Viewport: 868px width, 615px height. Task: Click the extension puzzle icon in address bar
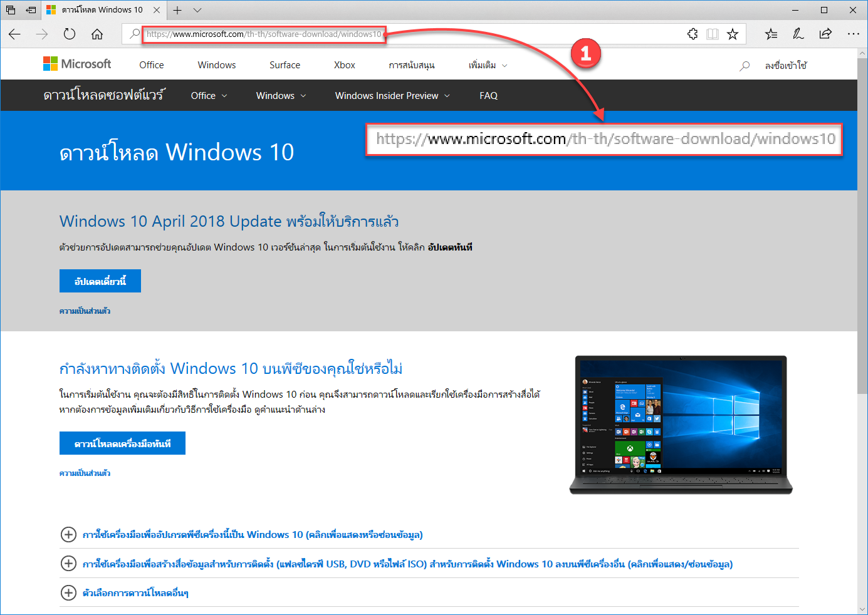click(693, 34)
